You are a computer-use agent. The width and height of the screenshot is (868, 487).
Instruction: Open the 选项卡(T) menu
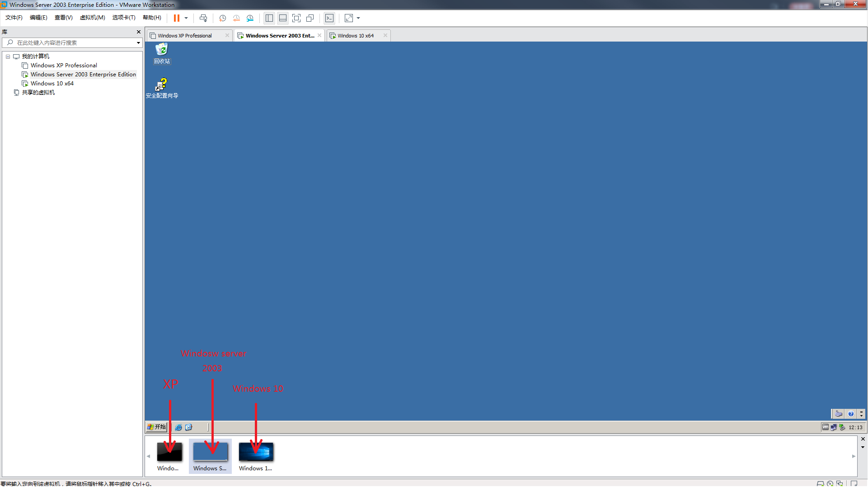point(124,18)
